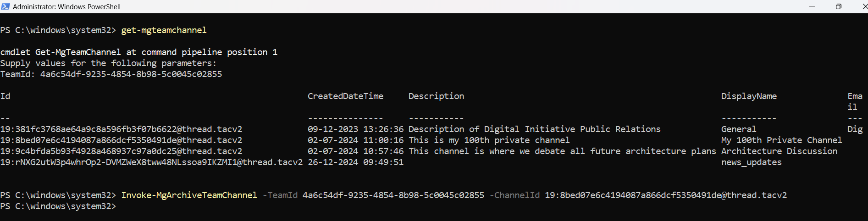The image size is (868, 221).
Task: Click the Administrator: Windows PowerShell title text
Action: (67, 6)
